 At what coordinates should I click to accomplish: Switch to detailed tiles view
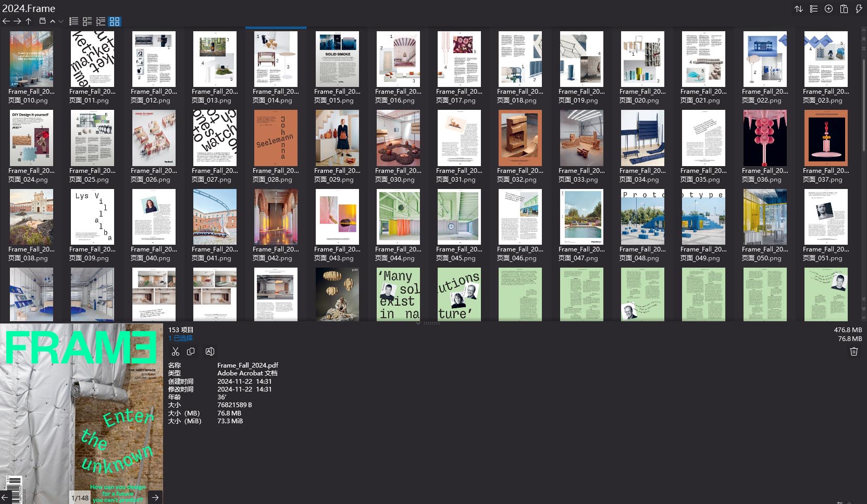[x=101, y=21]
